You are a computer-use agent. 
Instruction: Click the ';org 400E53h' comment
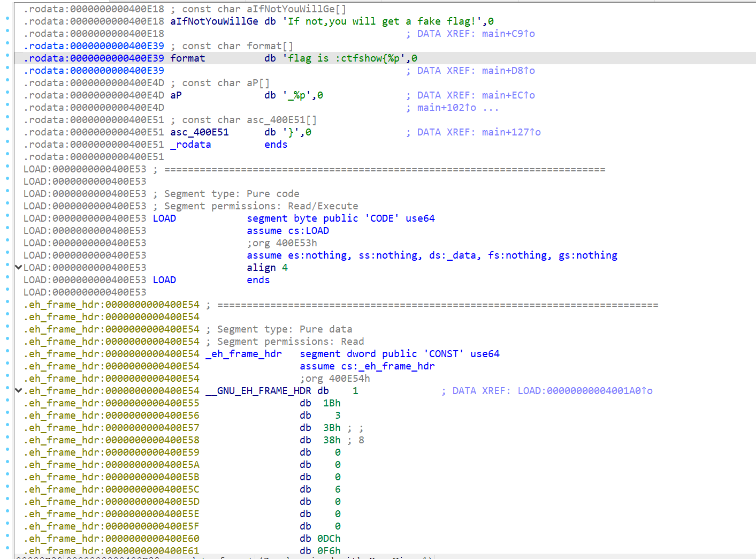pyautogui.click(x=282, y=243)
